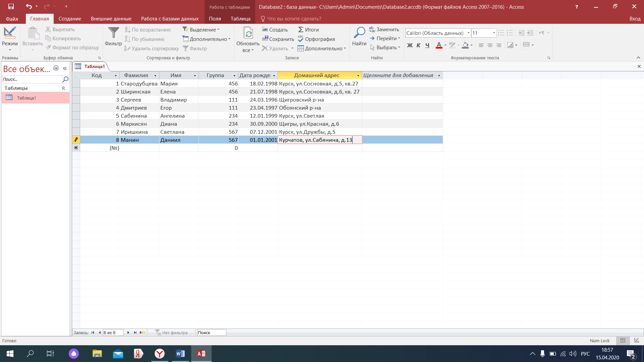Viewport: 644px width, 362px height.
Task: Click the record number box 8 из 8
Action: (113, 333)
